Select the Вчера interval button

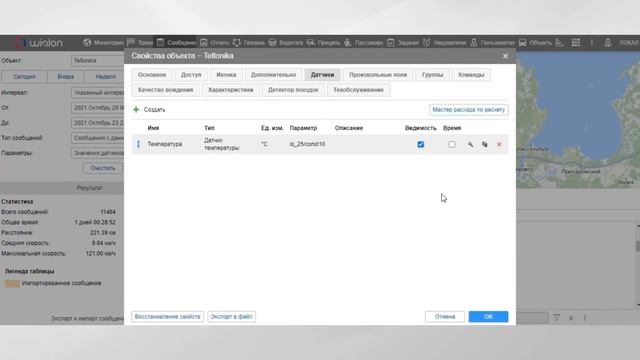point(65,77)
